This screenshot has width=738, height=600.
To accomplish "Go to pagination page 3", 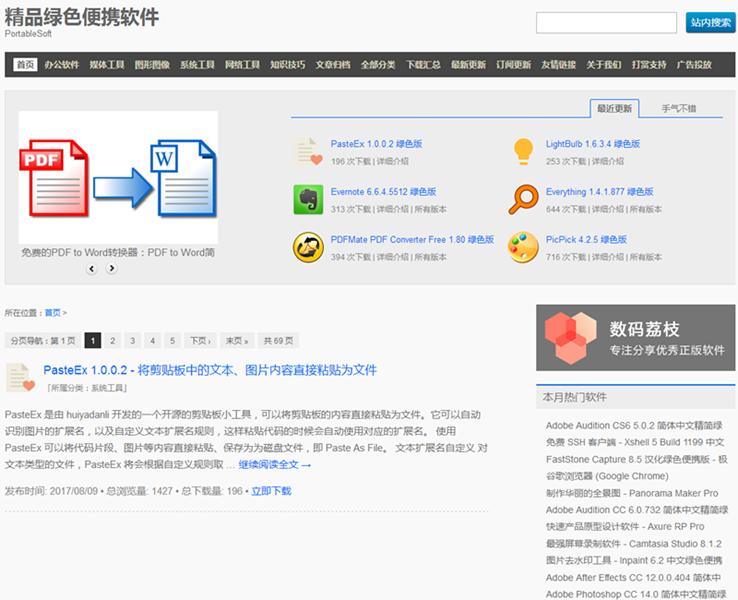I will tap(133, 341).
